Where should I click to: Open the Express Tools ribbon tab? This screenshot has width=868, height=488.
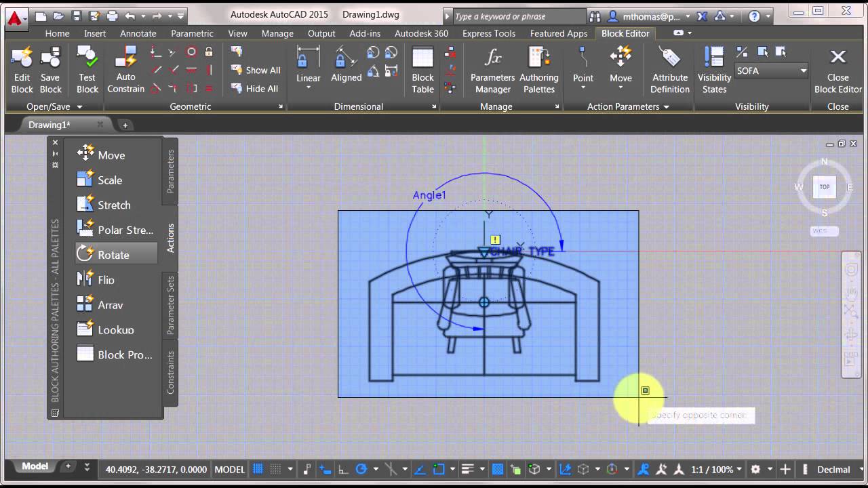click(489, 33)
